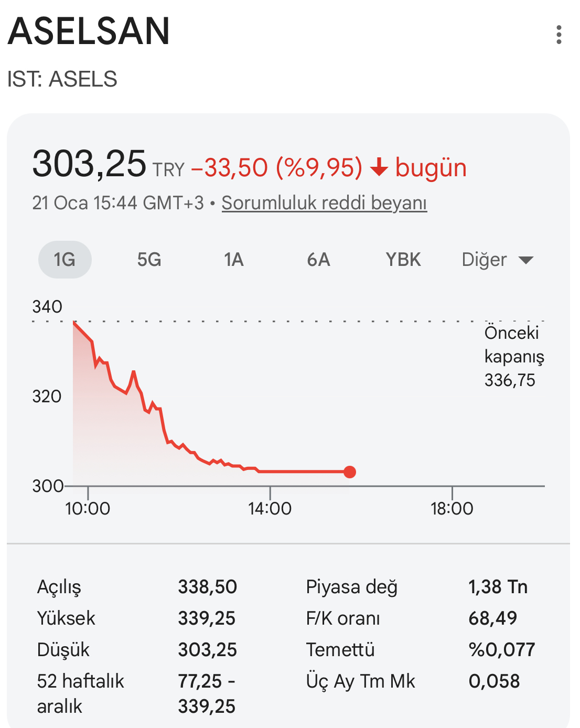This screenshot has width=580, height=728.
Task: Expand the Diğer range dropdown
Action: point(485,260)
